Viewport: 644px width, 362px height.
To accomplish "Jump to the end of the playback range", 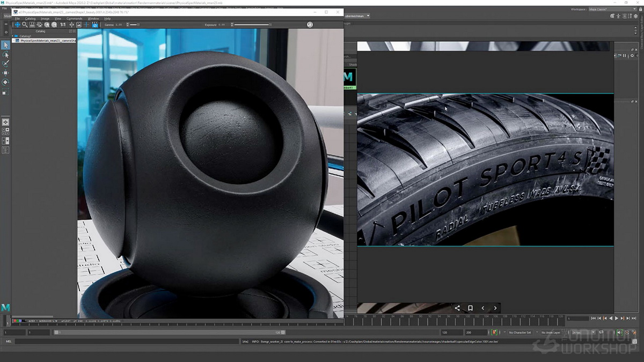I will pyautogui.click(x=634, y=319).
